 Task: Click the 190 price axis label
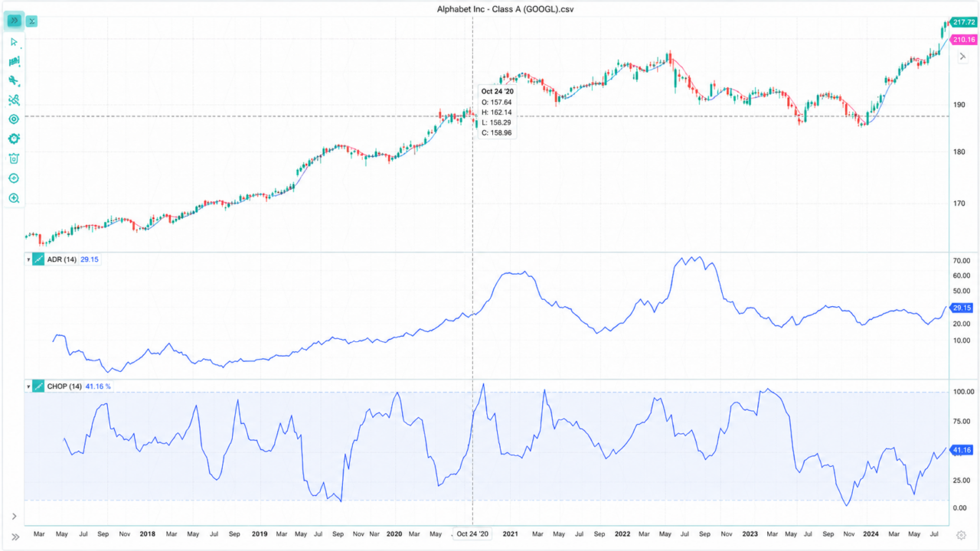tap(959, 105)
